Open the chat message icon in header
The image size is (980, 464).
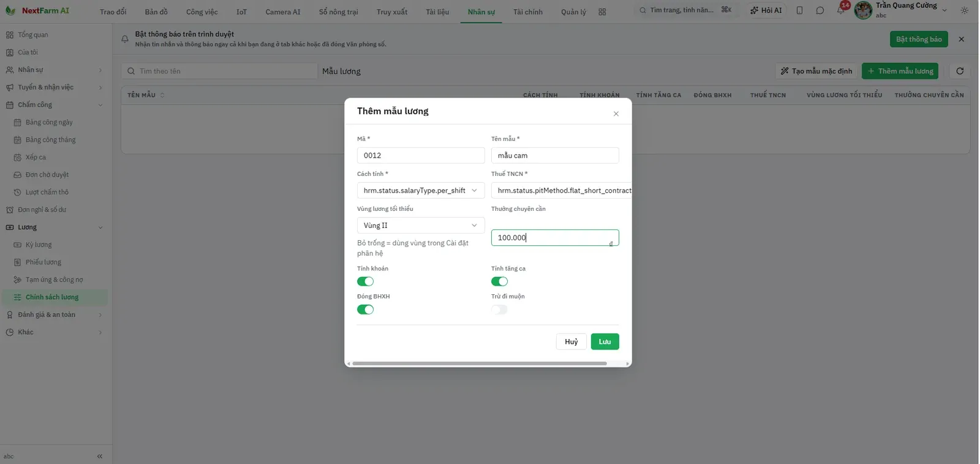(820, 10)
